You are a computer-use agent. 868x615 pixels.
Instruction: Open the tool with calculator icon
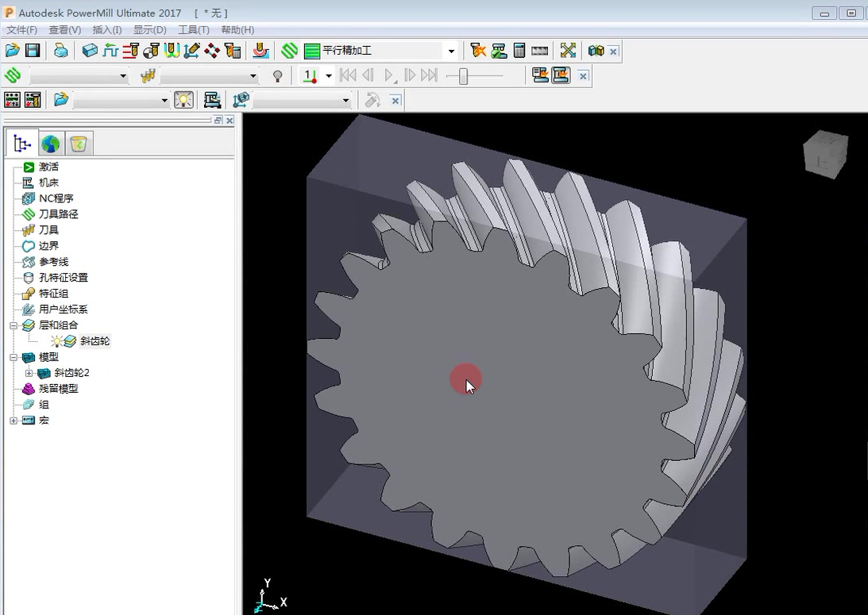tap(233, 51)
